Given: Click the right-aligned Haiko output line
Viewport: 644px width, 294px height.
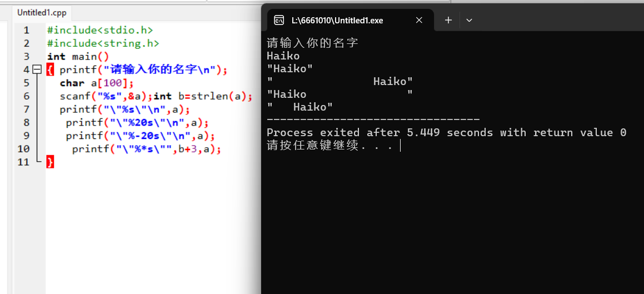Looking at the screenshot, I should click(340, 82).
